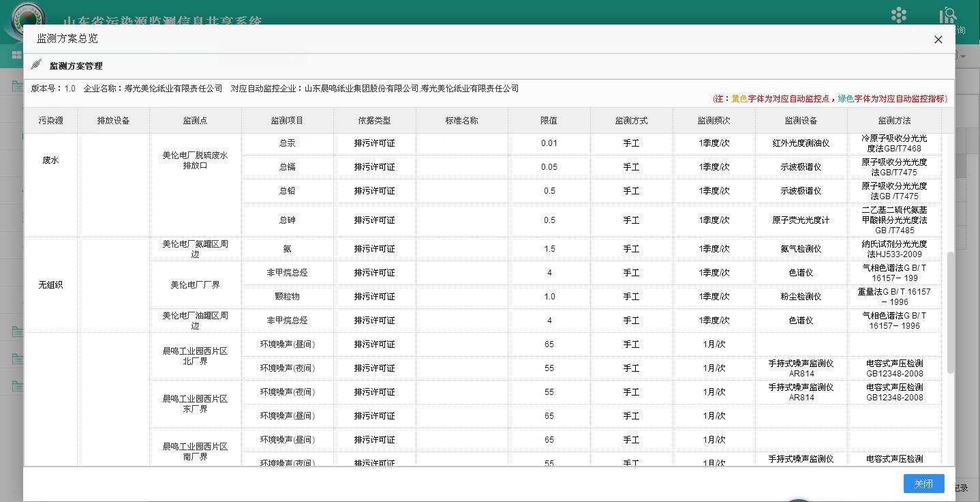Screen dimensions: 980x502
Task: Click the 美伦电厂脱硫废水排放口 monitoring point cell
Action: click(196, 160)
